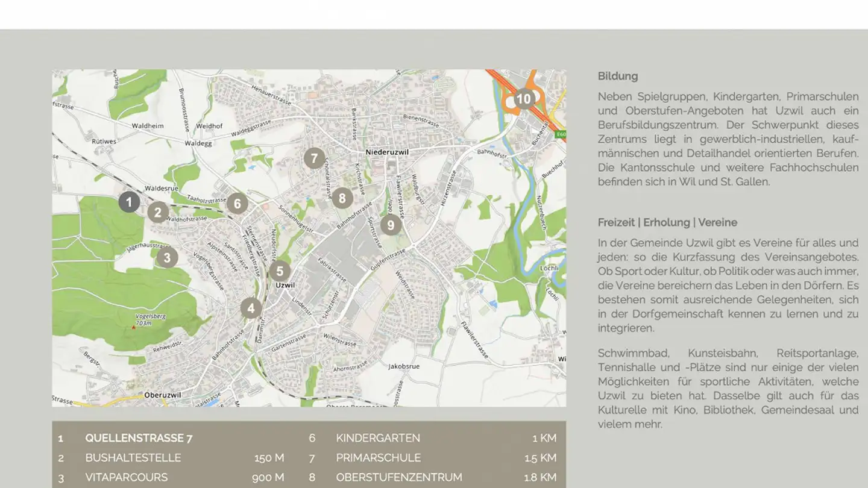Click marker 5 above the Uzwil label
This screenshot has width=868, height=488.
[x=280, y=272]
